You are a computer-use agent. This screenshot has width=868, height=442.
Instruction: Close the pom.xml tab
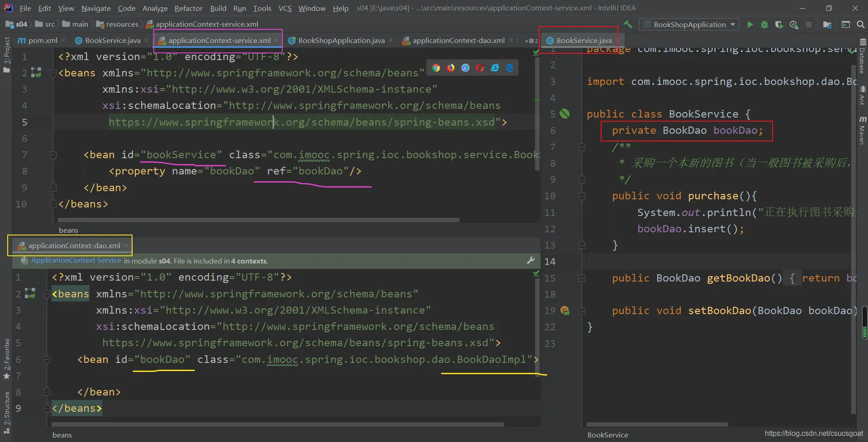click(63, 41)
